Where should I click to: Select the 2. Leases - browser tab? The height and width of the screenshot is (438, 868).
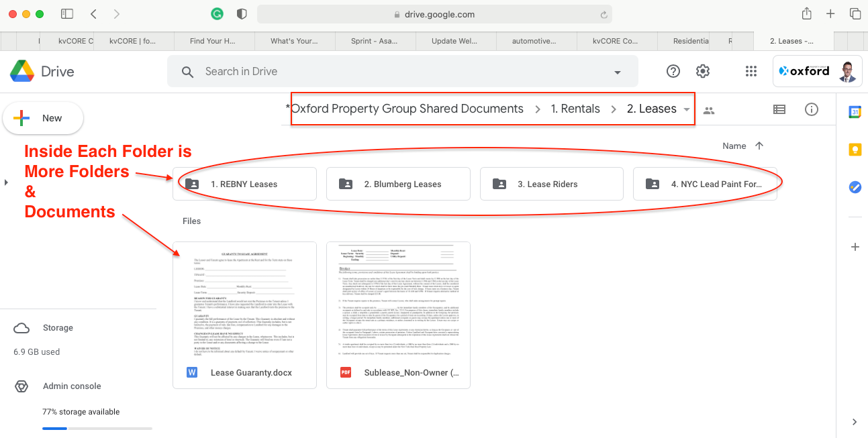(x=792, y=41)
